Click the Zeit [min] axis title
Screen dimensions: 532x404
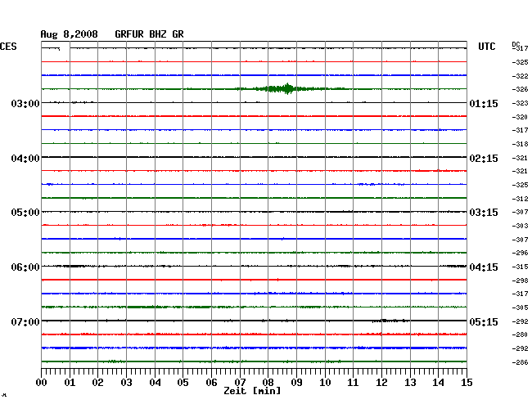coord(252,391)
